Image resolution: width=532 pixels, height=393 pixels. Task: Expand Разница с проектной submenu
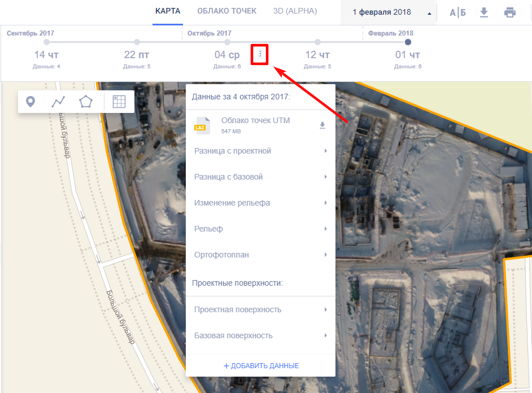tap(260, 151)
